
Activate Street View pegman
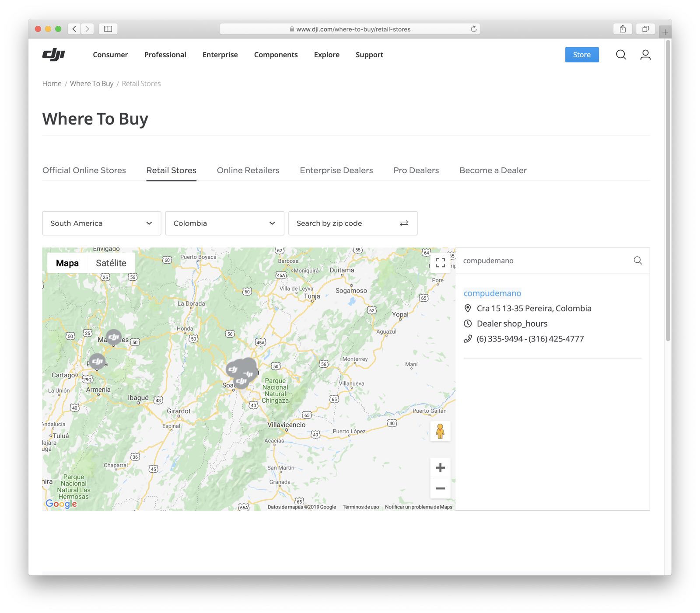tap(440, 431)
